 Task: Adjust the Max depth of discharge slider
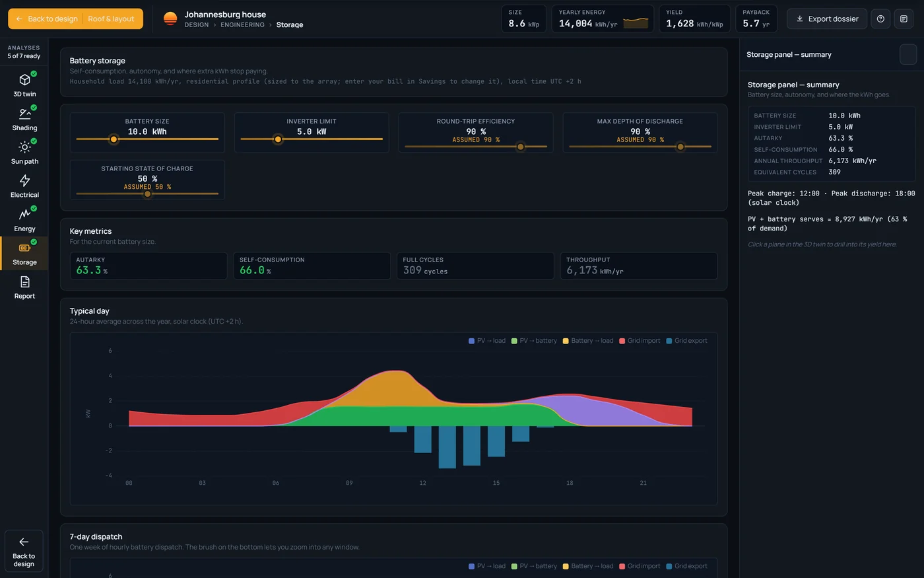[x=640, y=147]
